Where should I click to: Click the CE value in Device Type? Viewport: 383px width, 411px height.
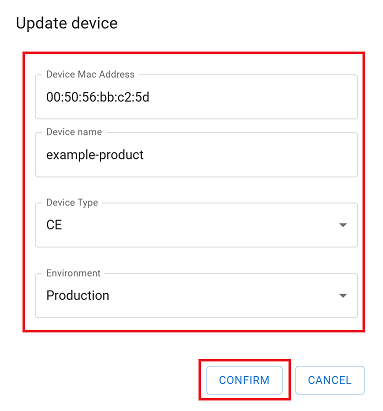(x=54, y=225)
